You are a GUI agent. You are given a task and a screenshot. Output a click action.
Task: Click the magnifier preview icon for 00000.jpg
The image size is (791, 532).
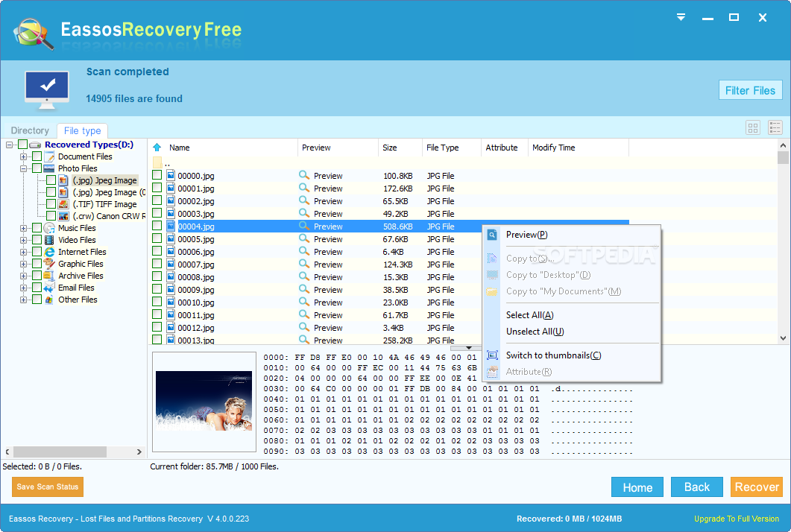point(303,175)
